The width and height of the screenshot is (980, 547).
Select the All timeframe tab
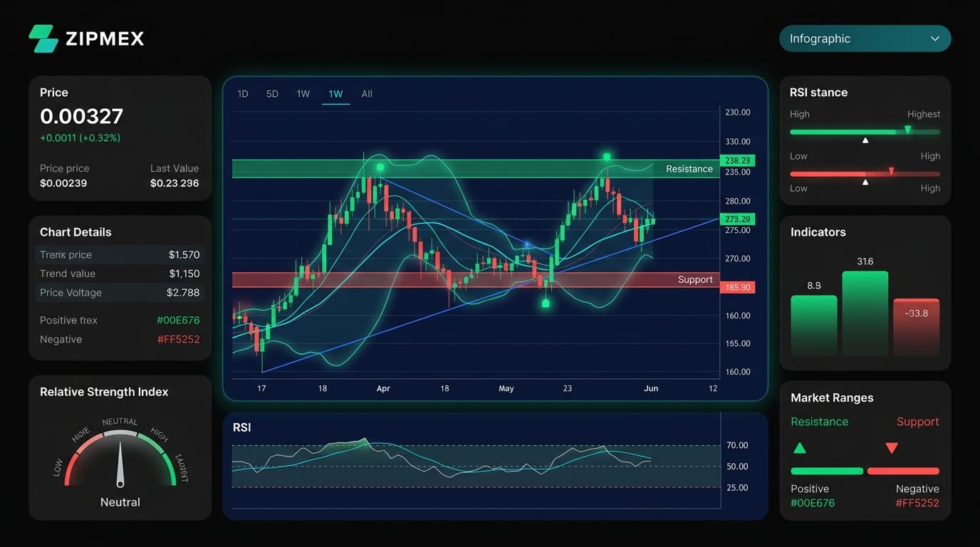pos(367,94)
